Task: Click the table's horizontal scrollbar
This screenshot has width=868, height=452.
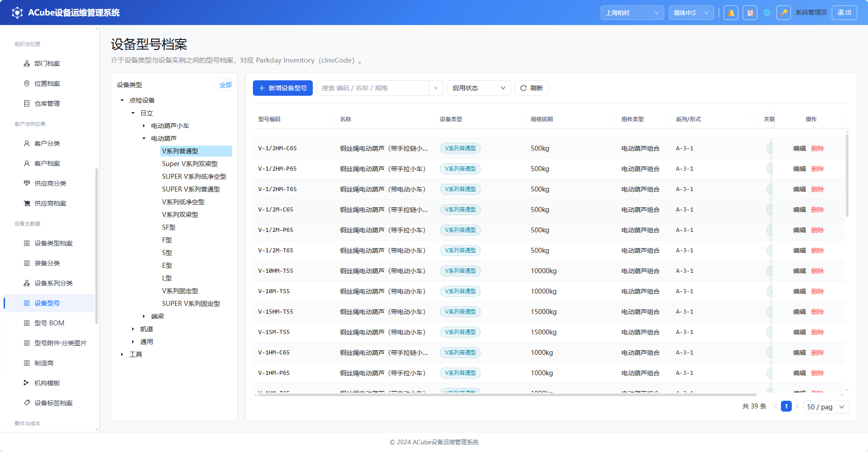Action: tap(507, 395)
